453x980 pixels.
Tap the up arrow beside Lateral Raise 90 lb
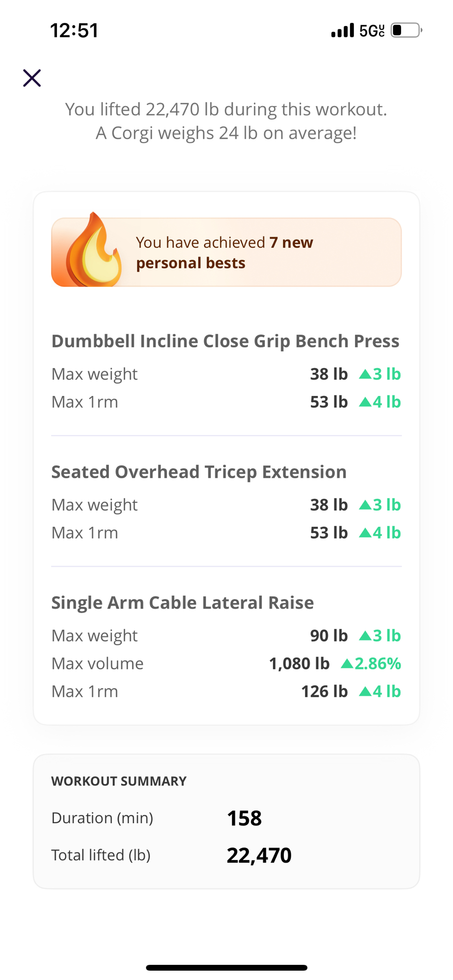(x=365, y=636)
